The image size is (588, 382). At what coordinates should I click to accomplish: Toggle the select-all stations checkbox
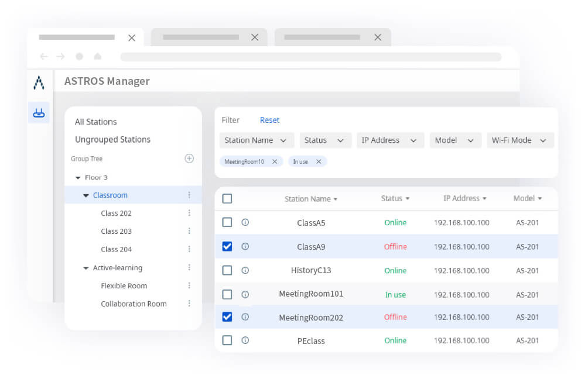(227, 198)
